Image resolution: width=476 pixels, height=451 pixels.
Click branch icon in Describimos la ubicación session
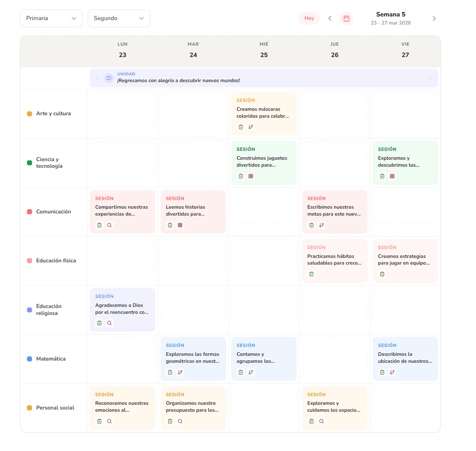coord(392,372)
